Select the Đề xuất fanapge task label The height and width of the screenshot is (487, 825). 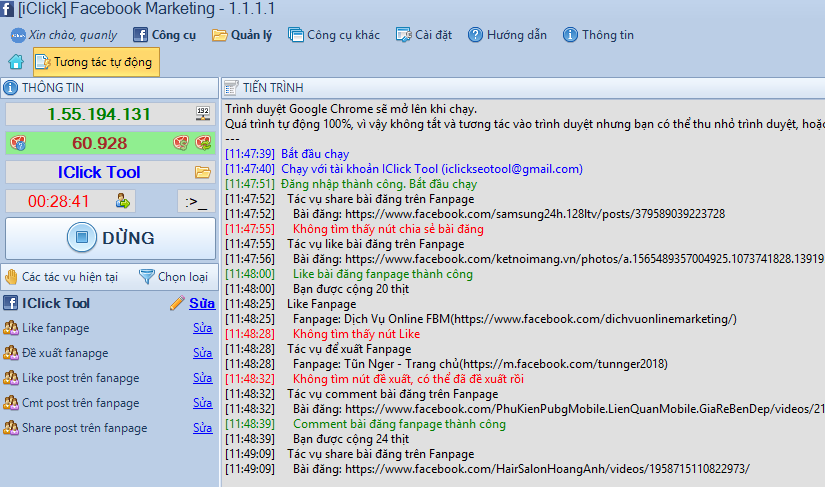(x=65, y=353)
